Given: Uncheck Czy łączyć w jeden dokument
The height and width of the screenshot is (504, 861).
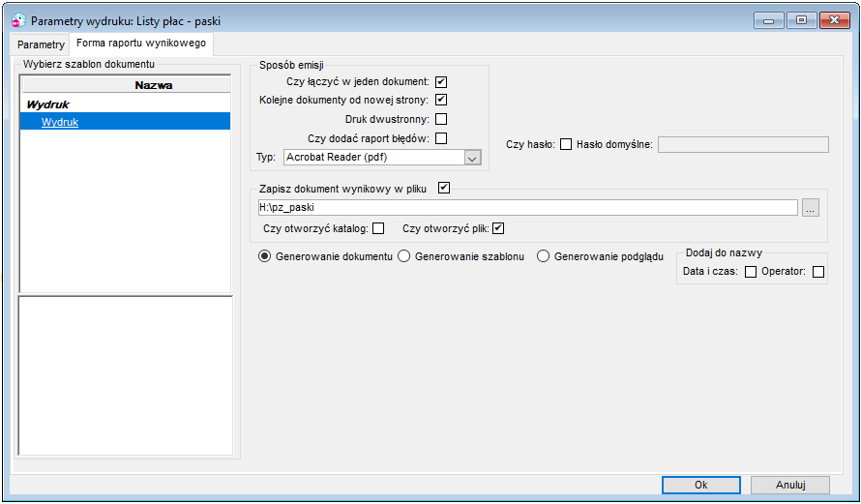Looking at the screenshot, I should coord(441,82).
